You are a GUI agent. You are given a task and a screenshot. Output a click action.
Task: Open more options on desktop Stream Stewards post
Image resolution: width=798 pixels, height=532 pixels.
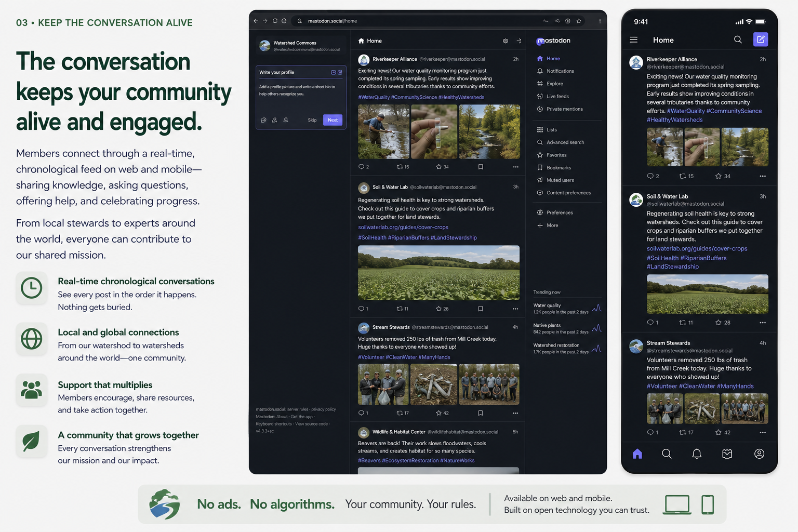point(515,413)
